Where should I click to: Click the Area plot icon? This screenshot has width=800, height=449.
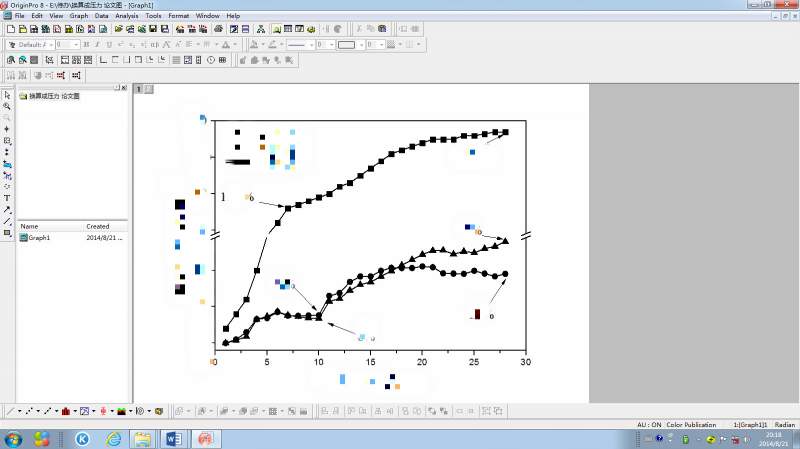(121, 411)
